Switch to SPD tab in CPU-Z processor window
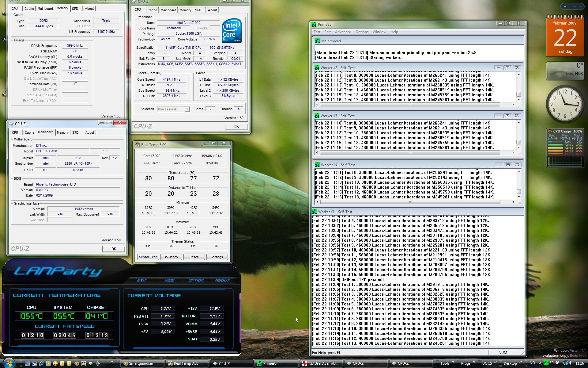The height and width of the screenshot is (368, 588). (198, 10)
